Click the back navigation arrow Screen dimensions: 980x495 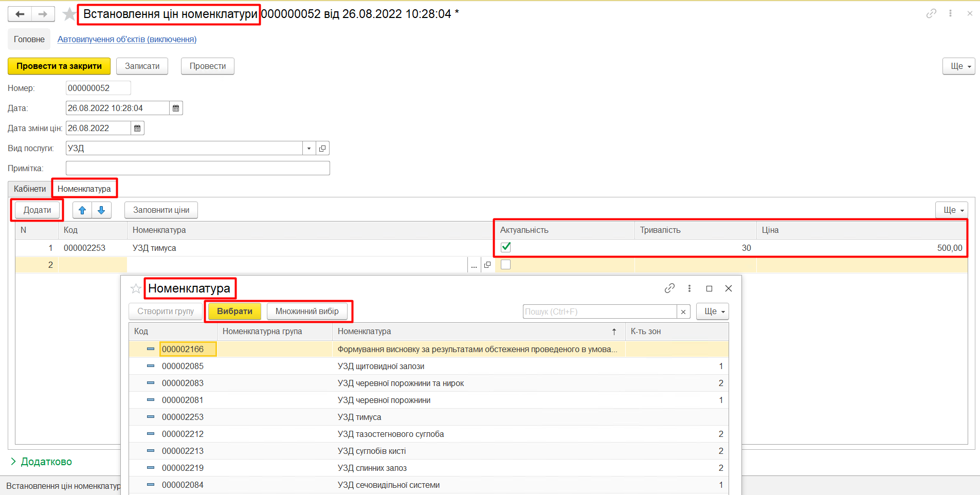point(20,14)
